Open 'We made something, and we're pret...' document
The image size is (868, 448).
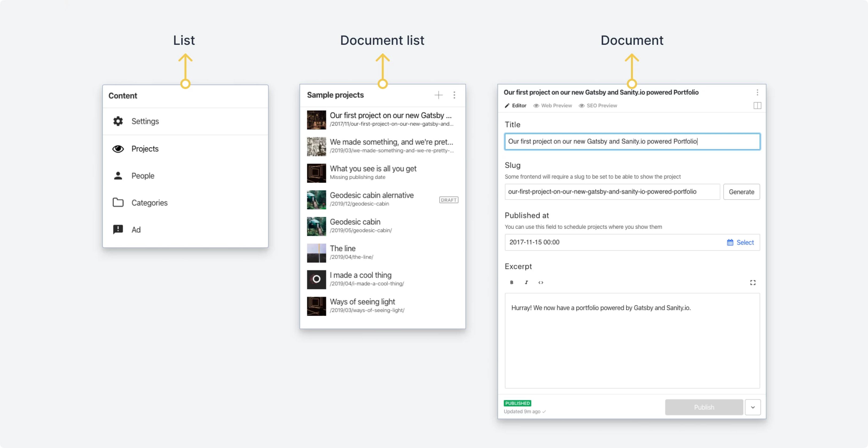382,146
